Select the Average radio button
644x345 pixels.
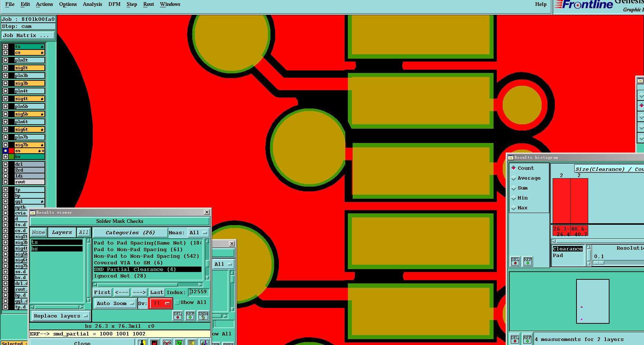[514, 178]
